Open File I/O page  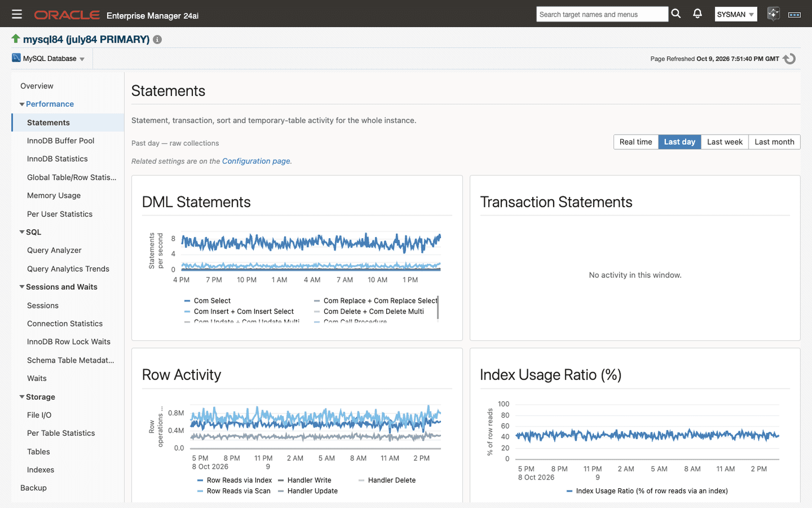[39, 415]
